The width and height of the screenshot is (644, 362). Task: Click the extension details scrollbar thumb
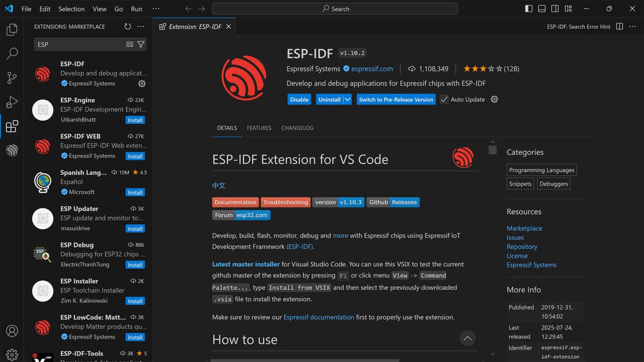click(x=493, y=150)
